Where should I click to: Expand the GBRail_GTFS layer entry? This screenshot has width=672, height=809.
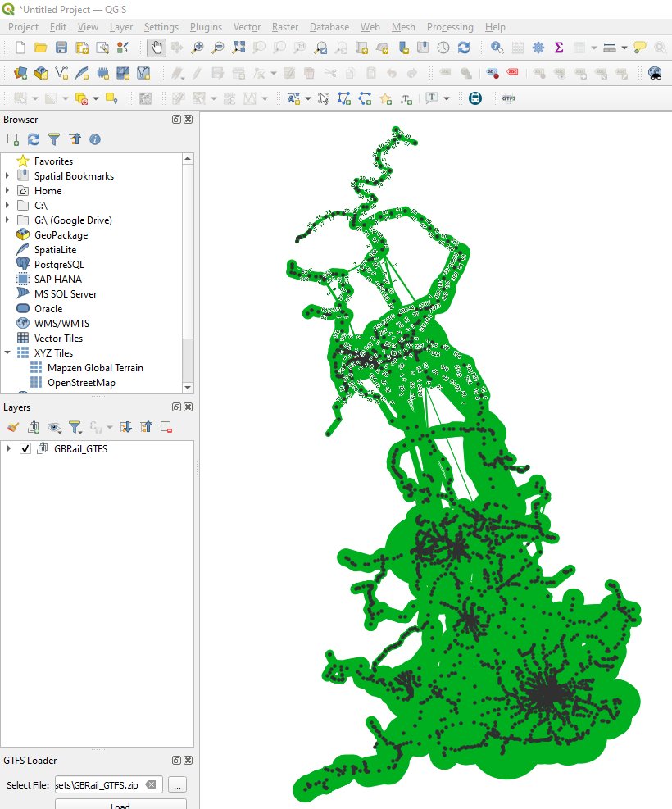click(8, 449)
